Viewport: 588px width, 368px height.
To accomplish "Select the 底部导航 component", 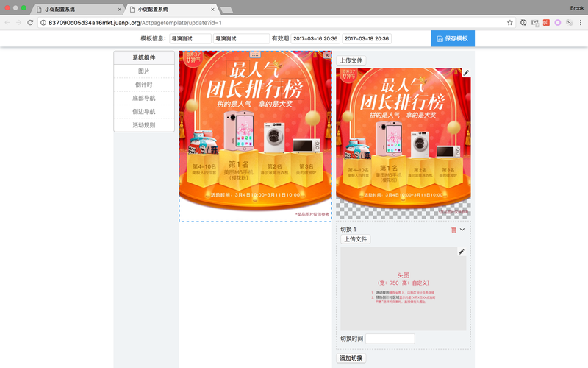I will coord(144,98).
